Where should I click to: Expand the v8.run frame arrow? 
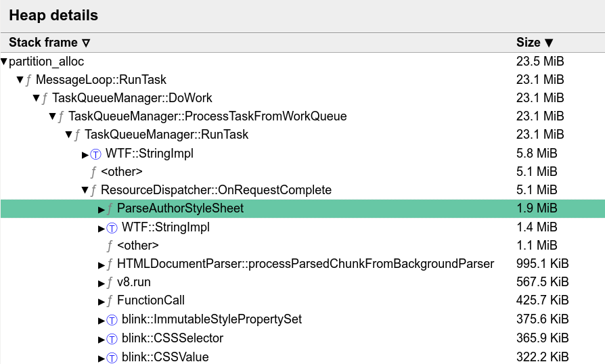(101, 283)
